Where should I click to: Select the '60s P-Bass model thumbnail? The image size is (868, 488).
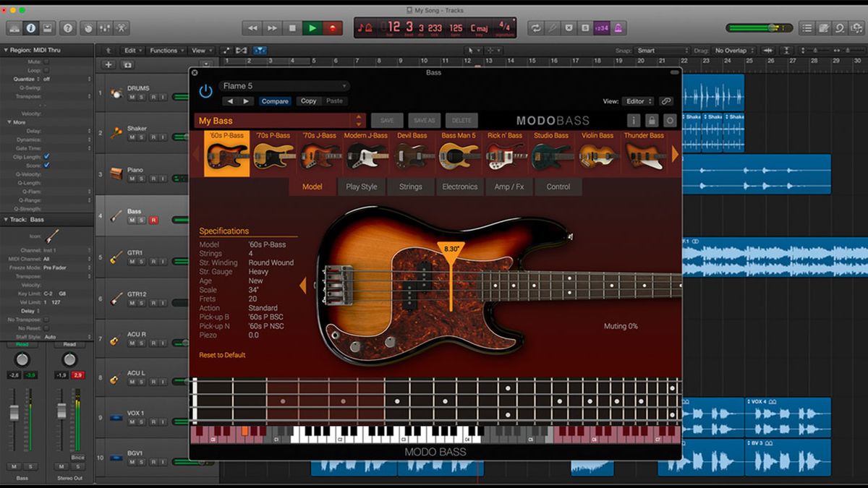[x=228, y=154]
